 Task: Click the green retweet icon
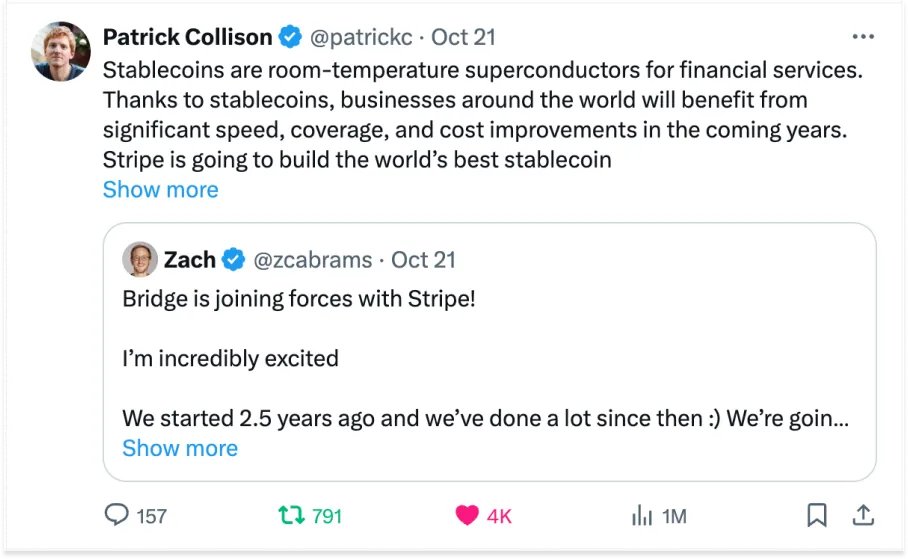[x=291, y=515]
